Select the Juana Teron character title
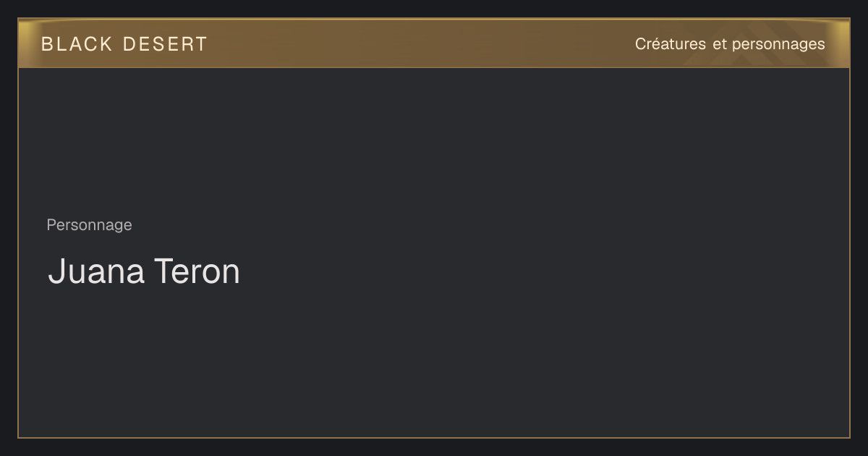Viewport: 868px width, 456px height. (144, 271)
